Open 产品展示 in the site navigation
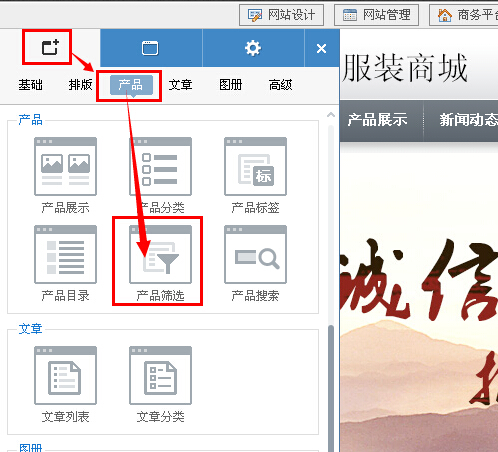The image size is (498, 452). click(x=377, y=120)
